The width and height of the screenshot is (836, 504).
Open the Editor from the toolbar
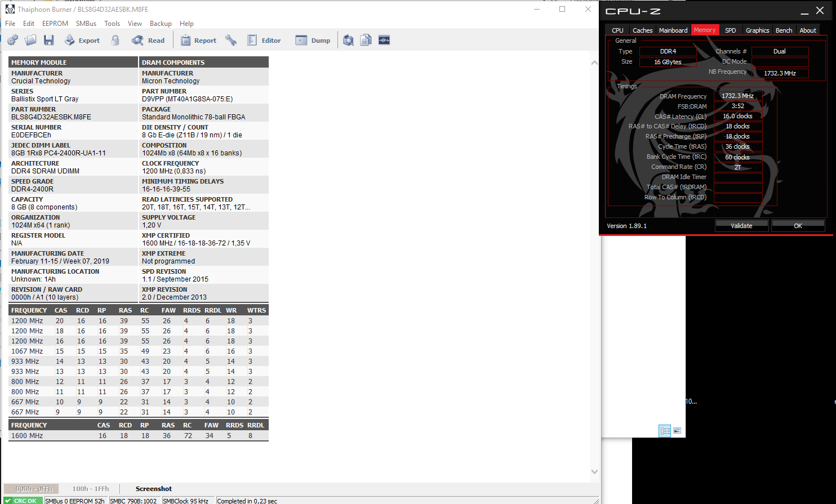[264, 40]
